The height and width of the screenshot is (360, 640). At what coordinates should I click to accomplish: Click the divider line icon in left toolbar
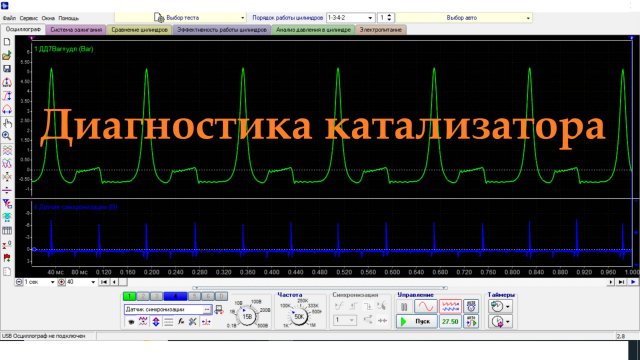(7, 190)
